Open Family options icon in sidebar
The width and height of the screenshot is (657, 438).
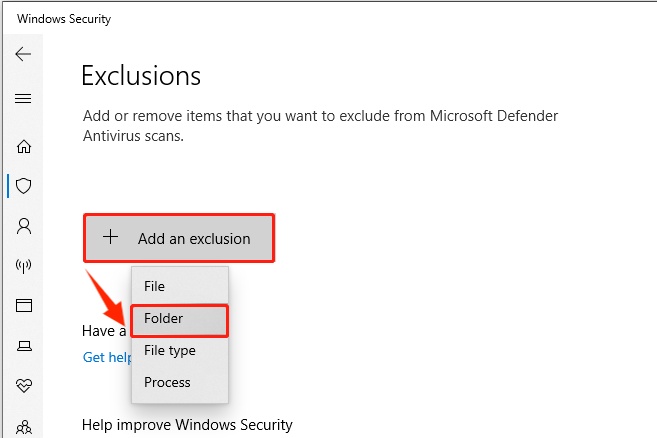(24, 424)
